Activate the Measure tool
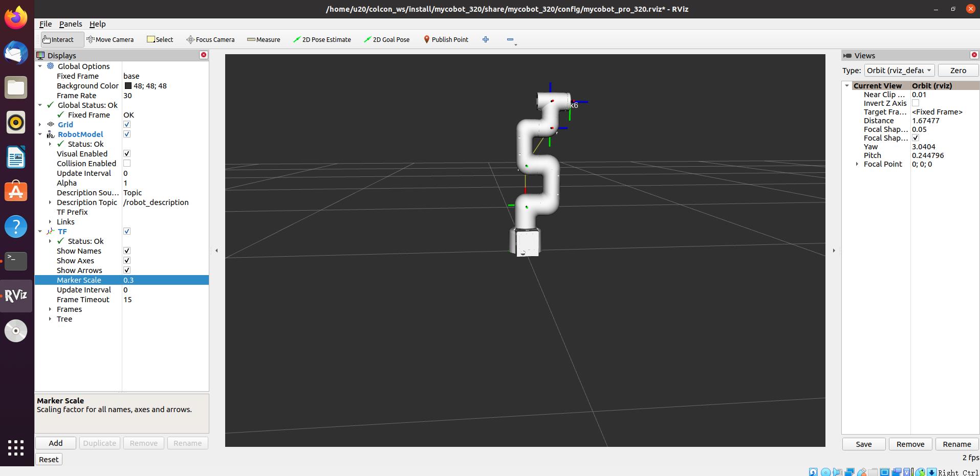Viewport: 980px width, 476px height. click(264, 39)
